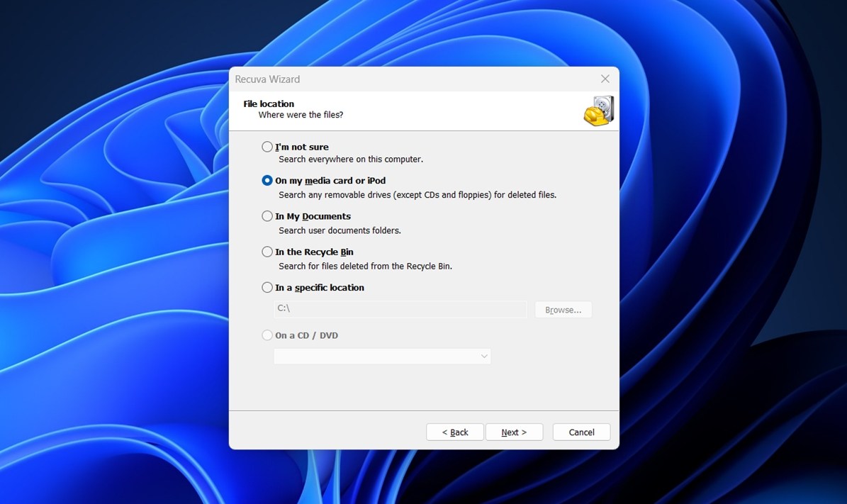Go back with the "< Back" button

pyautogui.click(x=454, y=432)
